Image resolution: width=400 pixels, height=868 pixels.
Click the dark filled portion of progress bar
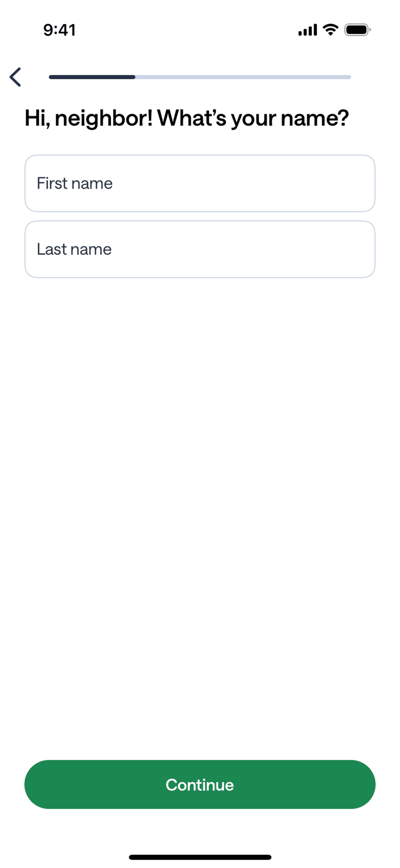pos(92,77)
